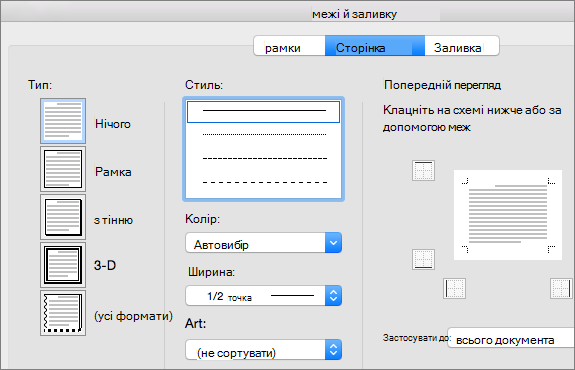Choose the з тінню shadow border icon

63,217
